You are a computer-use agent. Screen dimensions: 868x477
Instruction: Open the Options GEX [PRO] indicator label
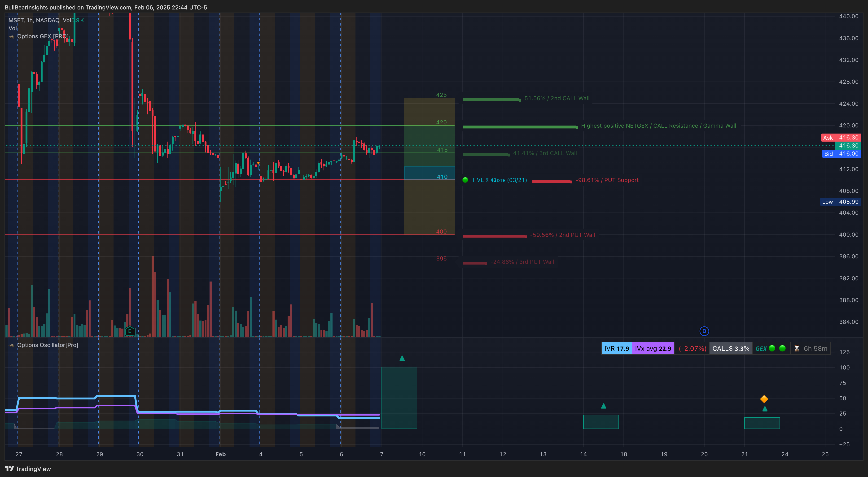pos(43,36)
